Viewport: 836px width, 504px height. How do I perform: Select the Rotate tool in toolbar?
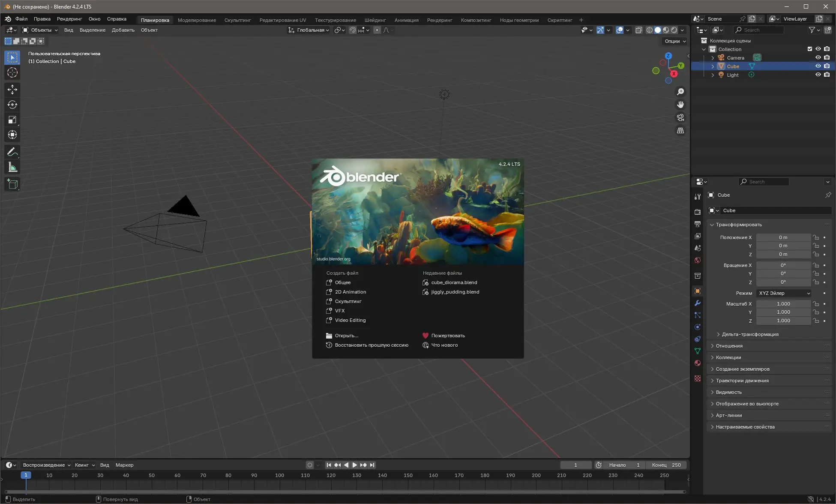pos(12,105)
